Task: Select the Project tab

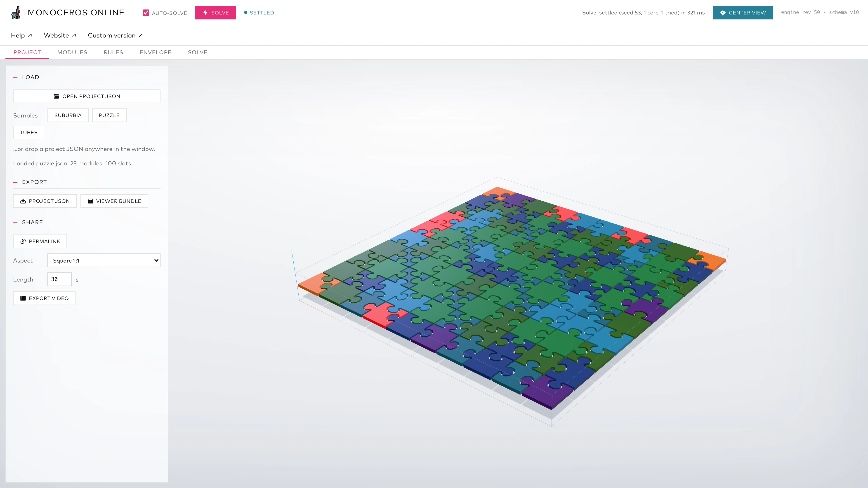Action: point(27,52)
